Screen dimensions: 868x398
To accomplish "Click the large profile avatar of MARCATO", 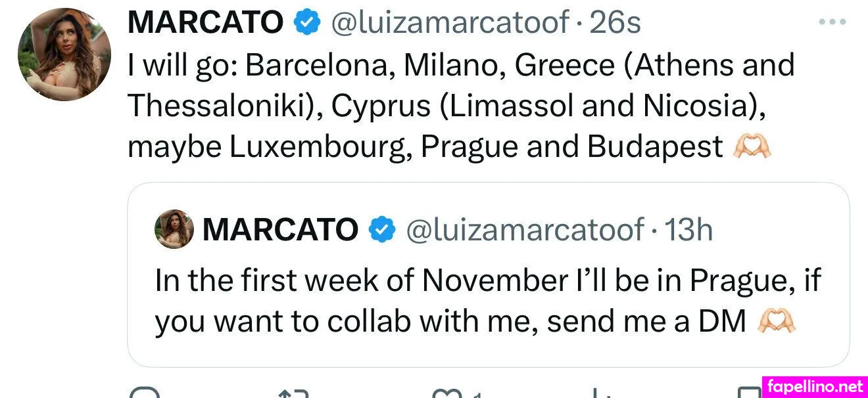I will [64, 55].
